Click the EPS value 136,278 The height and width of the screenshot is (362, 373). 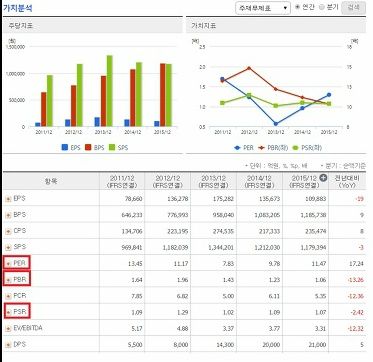coord(178,199)
